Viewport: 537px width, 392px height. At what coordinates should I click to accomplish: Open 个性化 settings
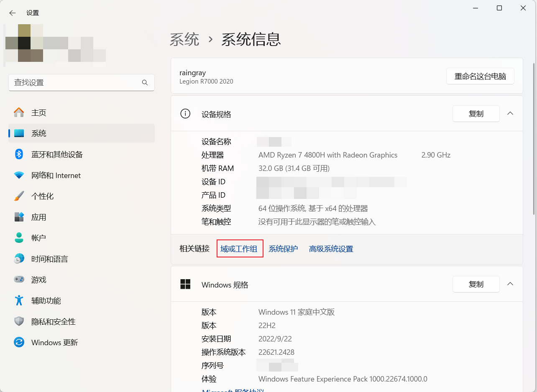coord(82,196)
